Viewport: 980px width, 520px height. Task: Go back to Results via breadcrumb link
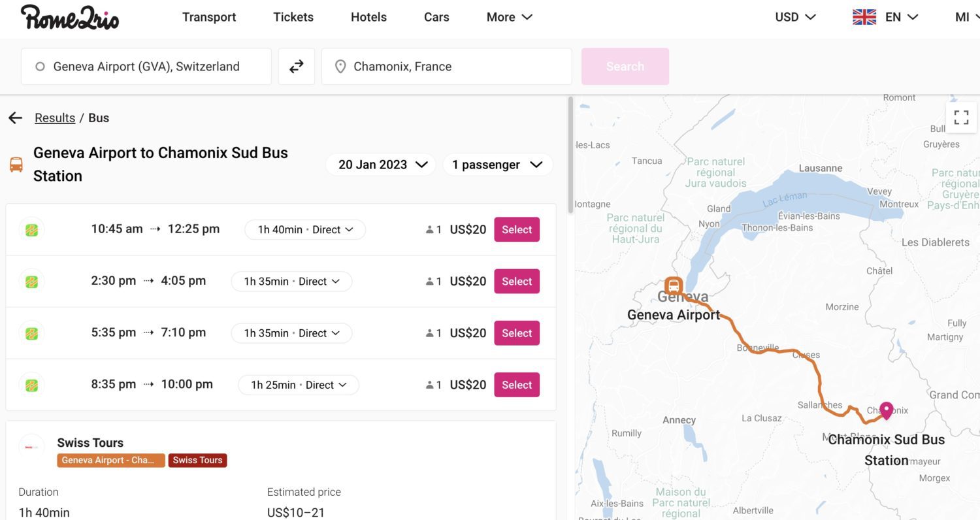pyautogui.click(x=55, y=118)
